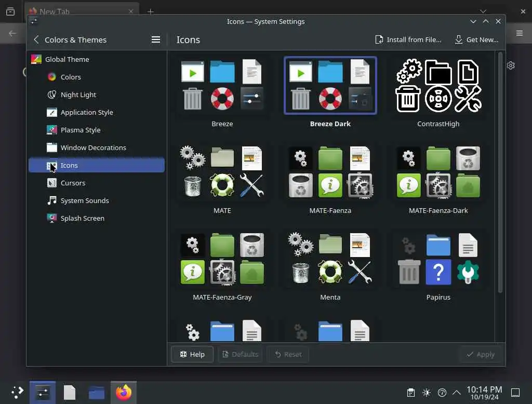Screen dimensions: 532x404
Task: Click the circular system tray icon next to brightness
Action: pos(442,393)
